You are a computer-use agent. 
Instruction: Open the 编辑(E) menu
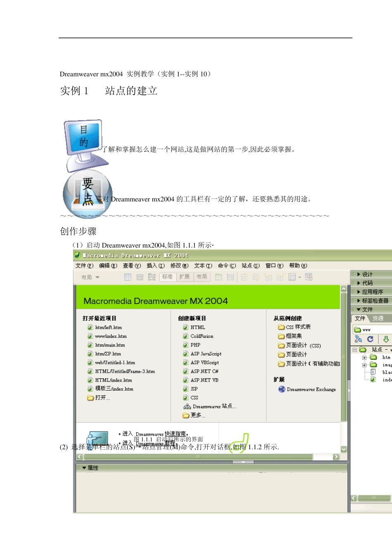pyautogui.click(x=108, y=266)
